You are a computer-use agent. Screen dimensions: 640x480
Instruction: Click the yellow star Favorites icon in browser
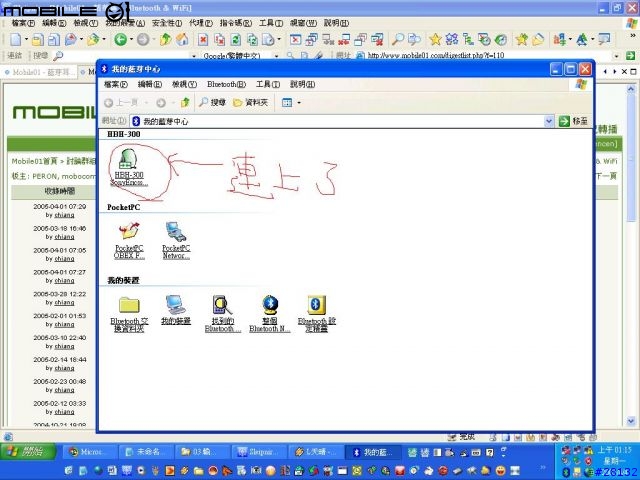pos(435,40)
